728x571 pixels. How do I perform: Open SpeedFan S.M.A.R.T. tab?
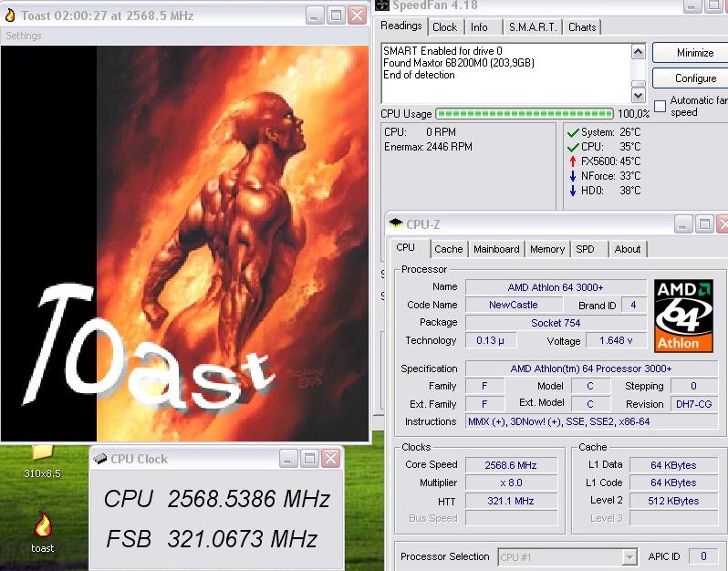click(x=533, y=27)
